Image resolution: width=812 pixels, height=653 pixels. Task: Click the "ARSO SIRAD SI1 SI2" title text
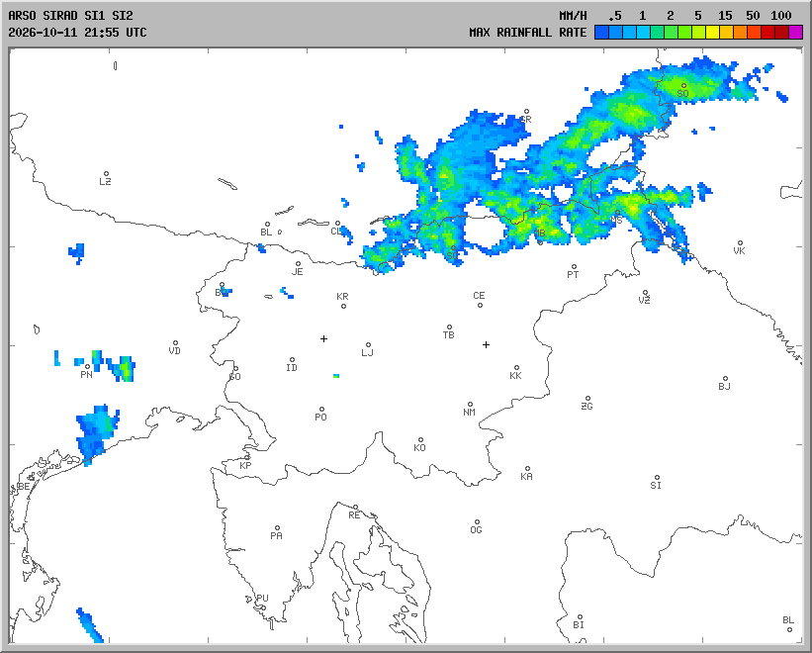tap(70, 16)
